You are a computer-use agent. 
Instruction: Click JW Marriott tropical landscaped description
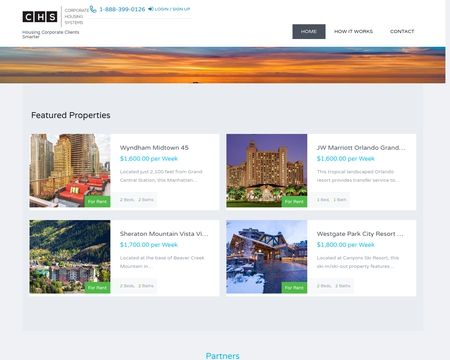click(358, 176)
